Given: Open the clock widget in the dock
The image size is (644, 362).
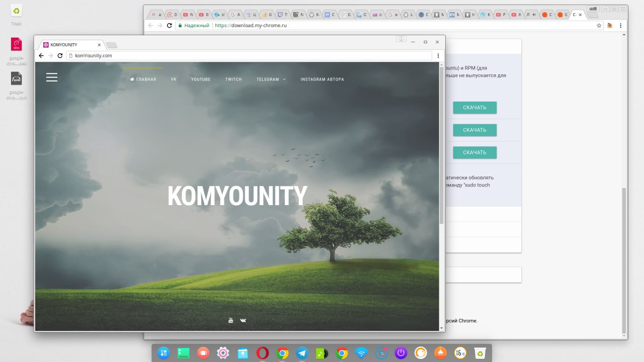Looking at the screenshot, I should [460, 353].
